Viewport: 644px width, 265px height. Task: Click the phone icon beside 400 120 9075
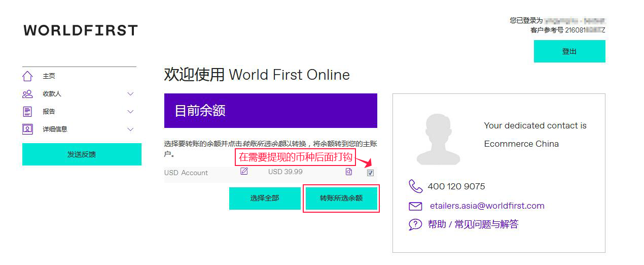(415, 186)
